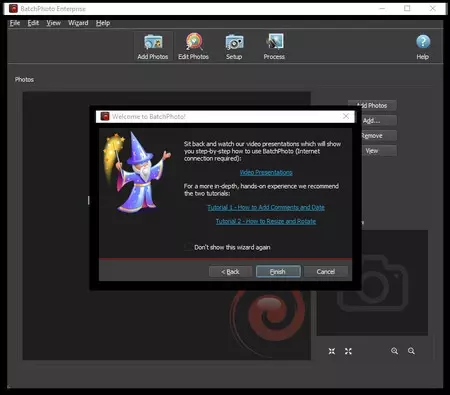This screenshot has height=395, width=450.
Task: Open the Tutorial 1 Add Comments and Date link
Action: 266,207
